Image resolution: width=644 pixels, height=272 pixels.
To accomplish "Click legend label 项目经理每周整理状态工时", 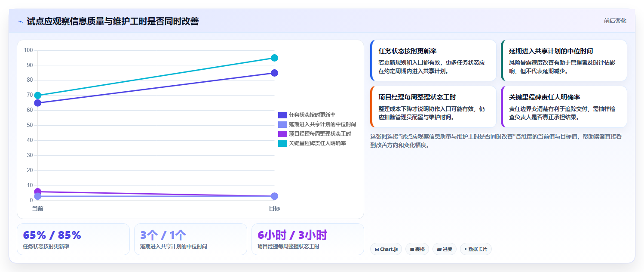I will tap(320, 134).
